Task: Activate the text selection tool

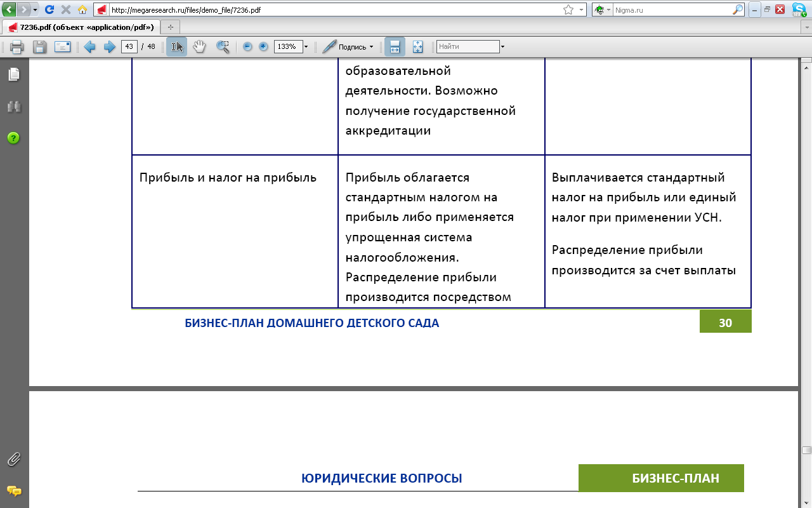Action: pos(176,46)
